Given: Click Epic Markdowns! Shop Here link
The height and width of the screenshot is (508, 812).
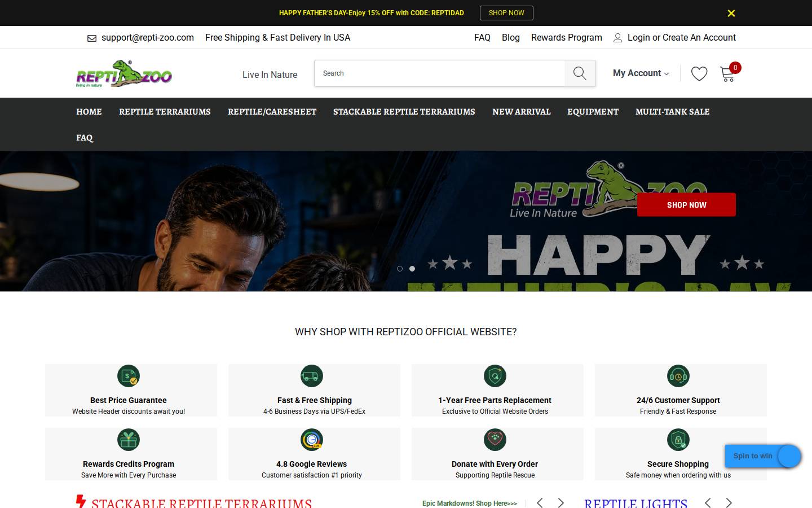Looking at the screenshot, I should [x=470, y=503].
